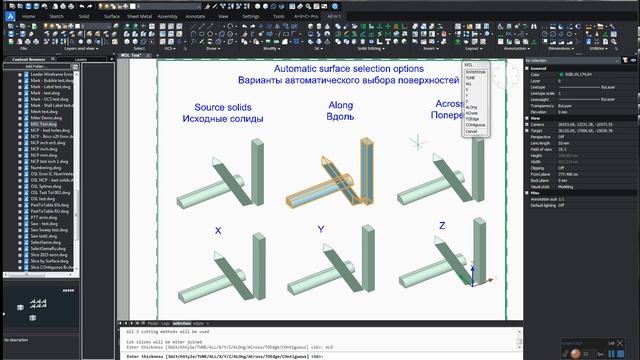
Task: Click Redo arrow in the Modify panel
Action: [253, 27]
